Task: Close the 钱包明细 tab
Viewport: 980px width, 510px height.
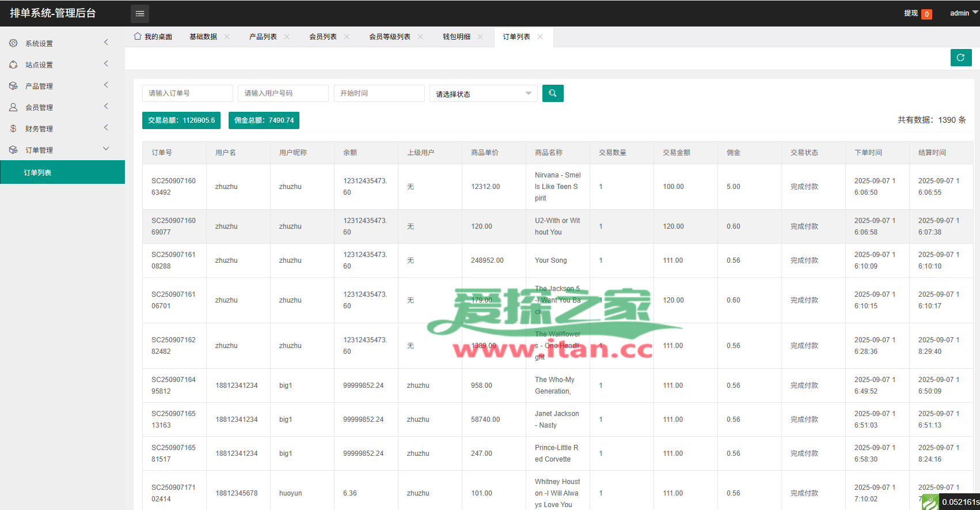Action: click(480, 37)
